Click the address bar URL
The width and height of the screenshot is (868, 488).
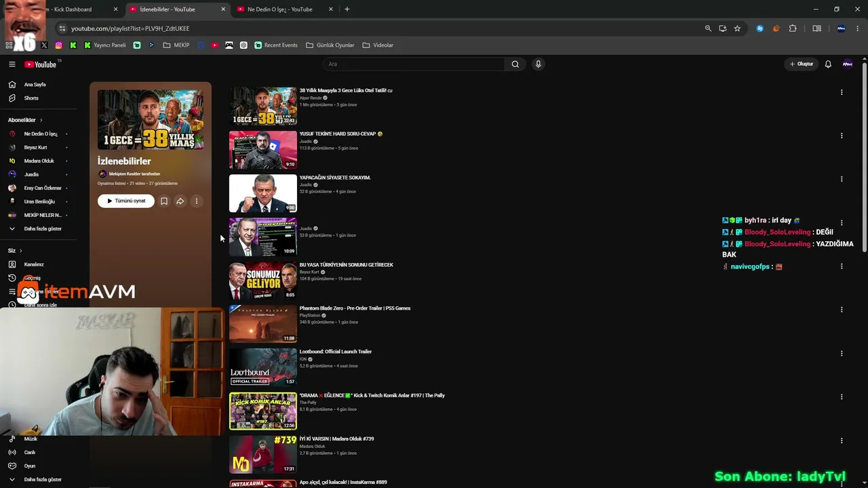coord(130,28)
